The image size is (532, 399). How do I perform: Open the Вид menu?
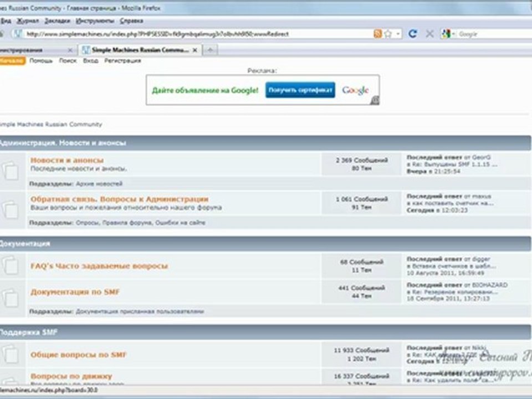pos(6,21)
